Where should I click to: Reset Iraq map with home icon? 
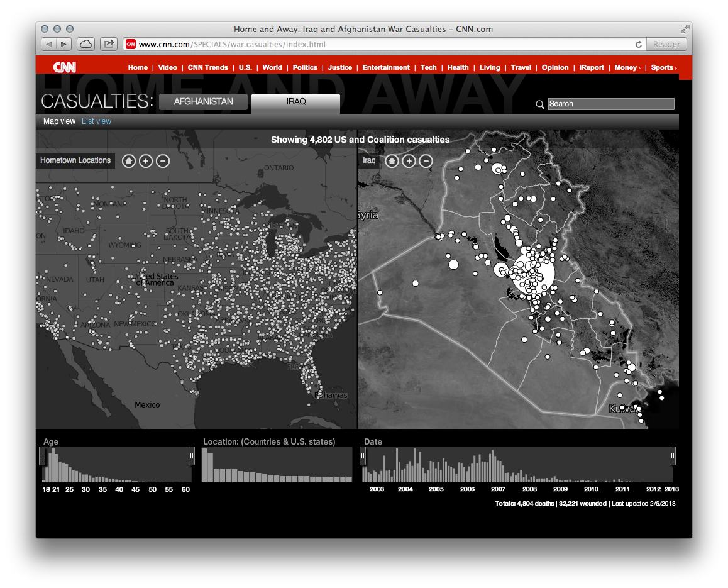pyautogui.click(x=392, y=161)
